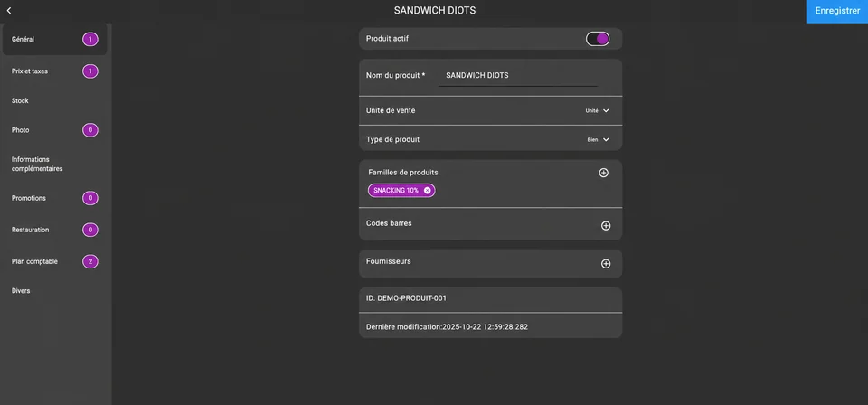Open the Restauration section
Image resolution: width=868 pixels, height=405 pixels.
[x=55, y=230]
